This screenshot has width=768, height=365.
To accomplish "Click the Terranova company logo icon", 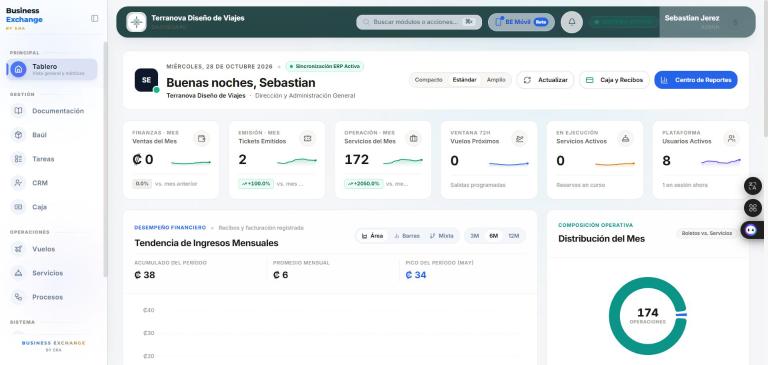I will (x=136, y=22).
